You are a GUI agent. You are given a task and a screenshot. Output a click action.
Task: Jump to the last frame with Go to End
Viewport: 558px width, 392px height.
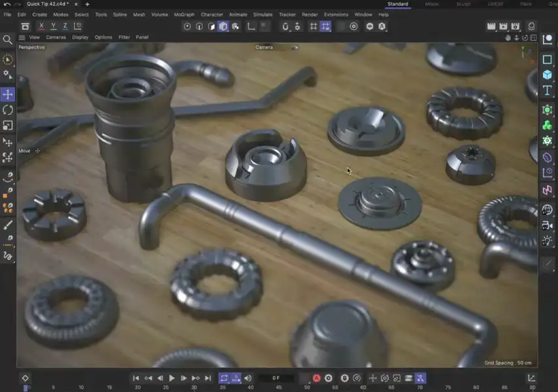209,378
